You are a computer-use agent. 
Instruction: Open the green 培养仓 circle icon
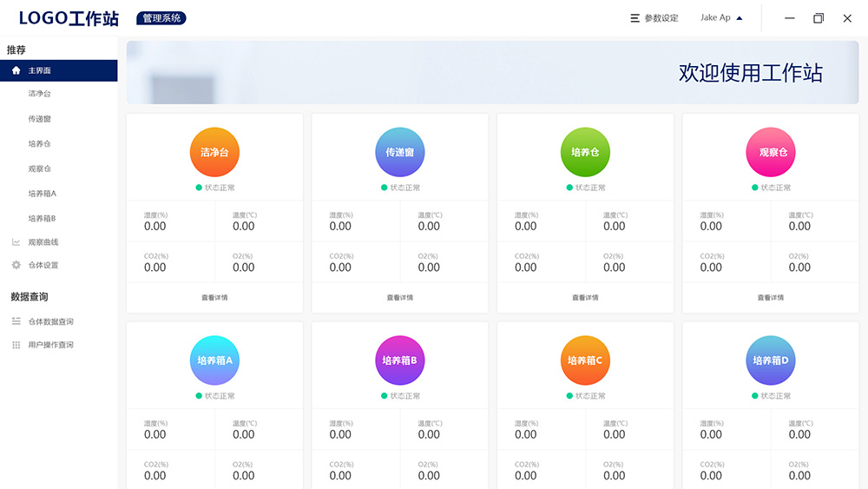[x=585, y=152]
